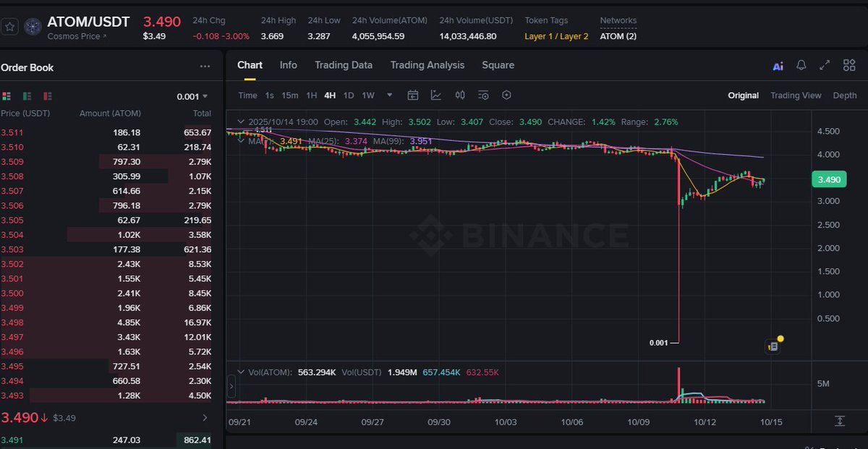Open the order book precision 0.001 dropdown
The image size is (868, 449).
(192, 96)
